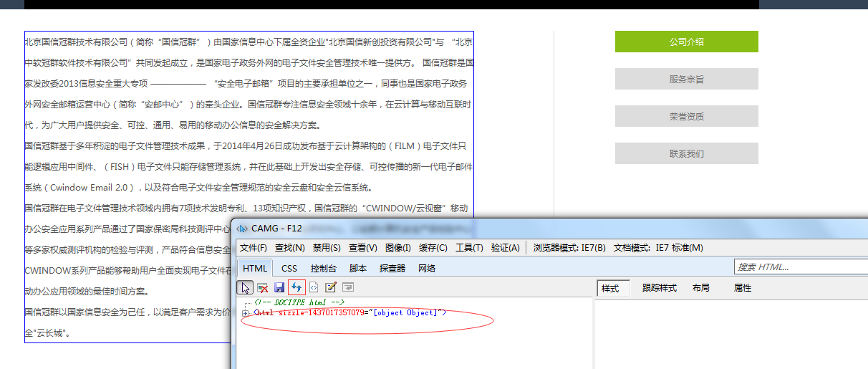
Task: Click the line starting 国信冠群在电子文件管理技术领域
Action: click(x=246, y=209)
